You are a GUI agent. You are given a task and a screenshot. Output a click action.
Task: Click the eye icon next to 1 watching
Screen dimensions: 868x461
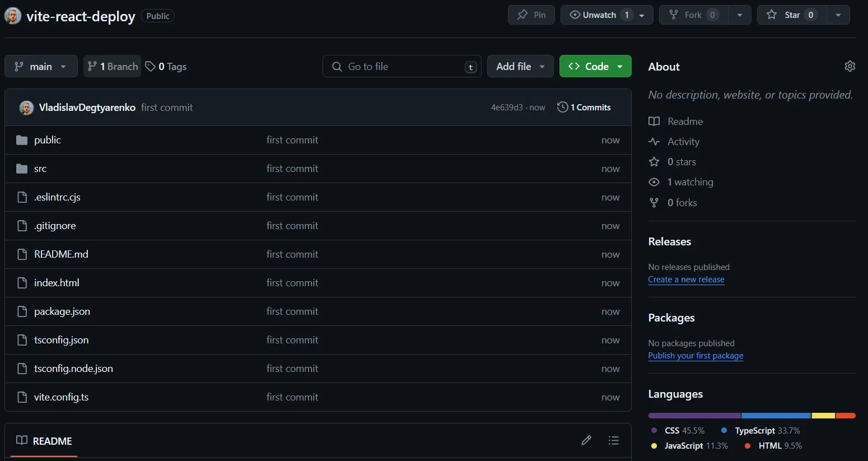654,182
